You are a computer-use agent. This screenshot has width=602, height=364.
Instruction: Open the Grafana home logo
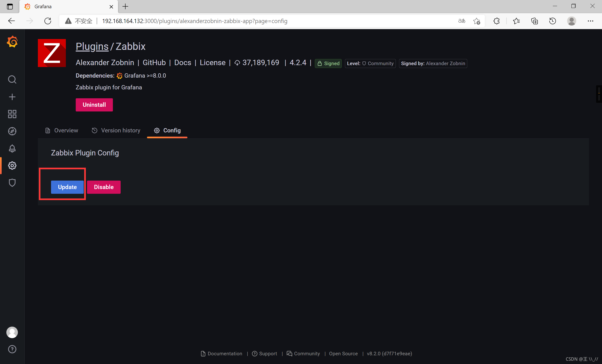point(12,42)
